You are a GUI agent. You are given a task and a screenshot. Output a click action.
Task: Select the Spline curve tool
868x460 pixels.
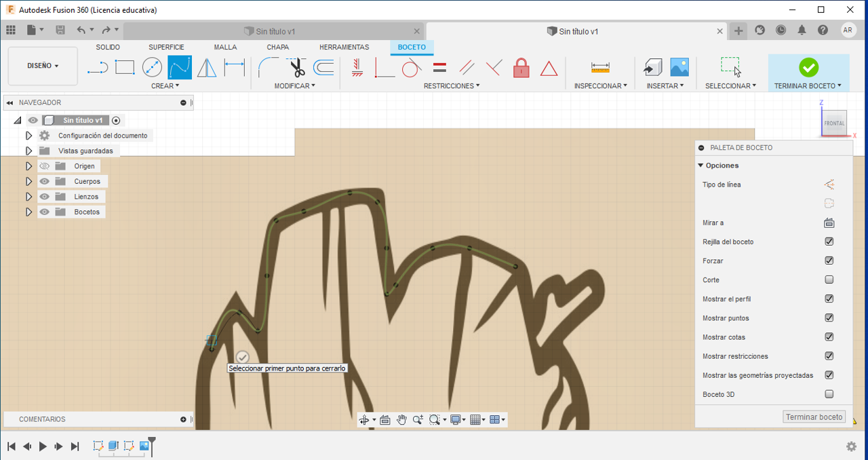pyautogui.click(x=180, y=67)
